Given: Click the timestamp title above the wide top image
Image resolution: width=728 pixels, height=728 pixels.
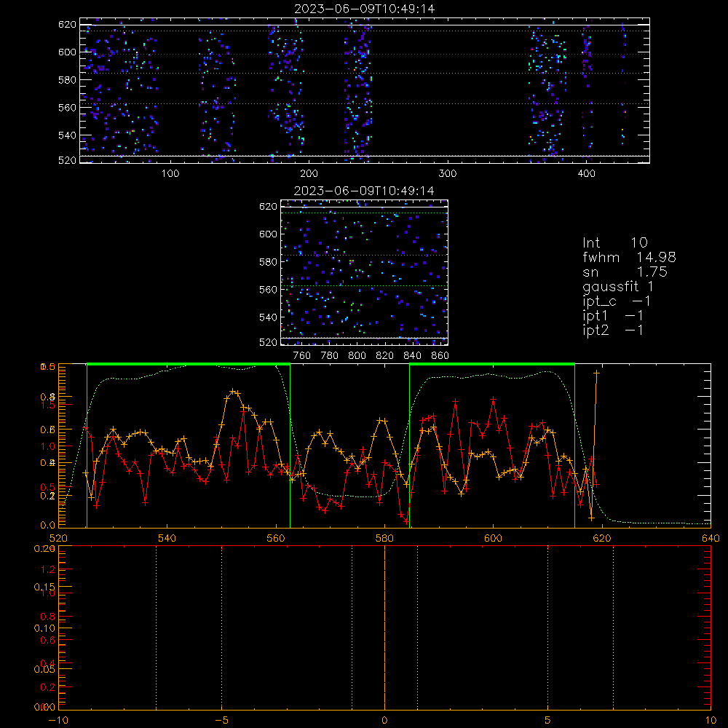Looking at the screenshot, I should tap(365, 9).
